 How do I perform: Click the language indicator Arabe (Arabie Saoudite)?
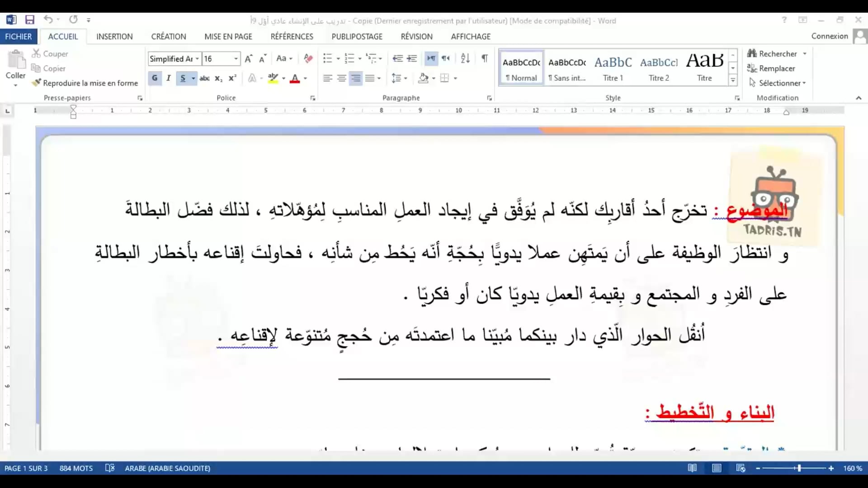pos(167,468)
